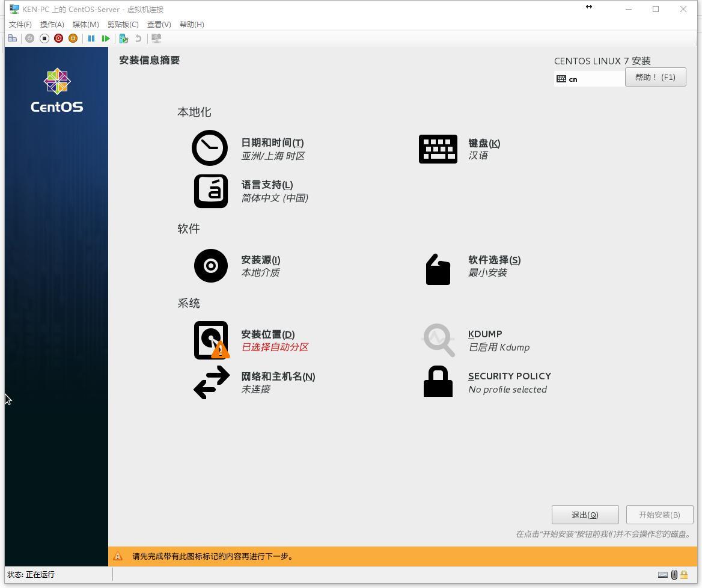Open 软件选择 package icon
The width and height of the screenshot is (702, 588).
click(x=438, y=269)
